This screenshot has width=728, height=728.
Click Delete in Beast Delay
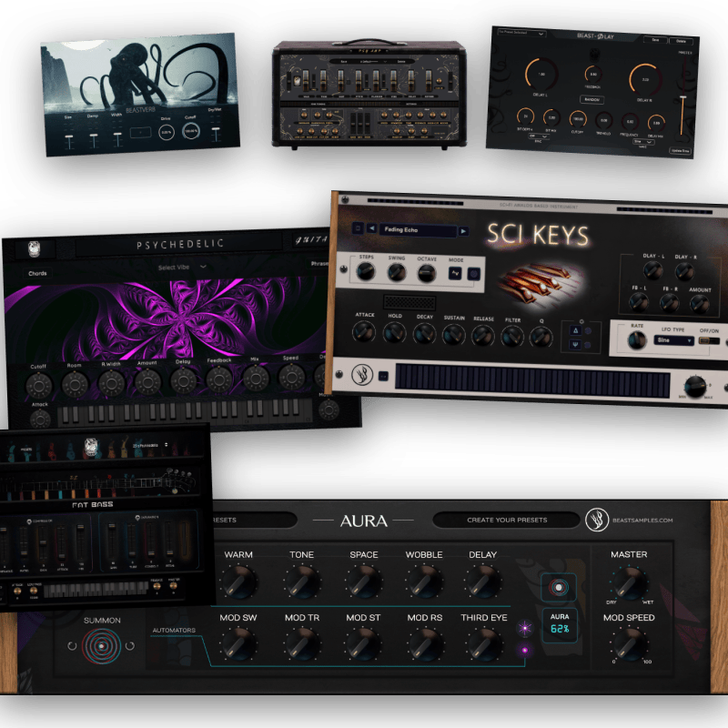[681, 41]
